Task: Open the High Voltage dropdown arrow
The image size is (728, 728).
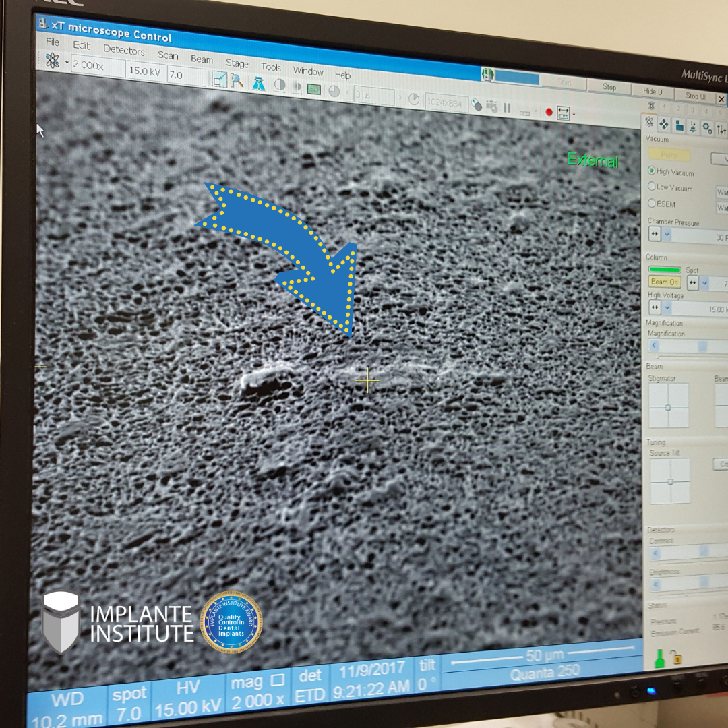Action: point(667,308)
